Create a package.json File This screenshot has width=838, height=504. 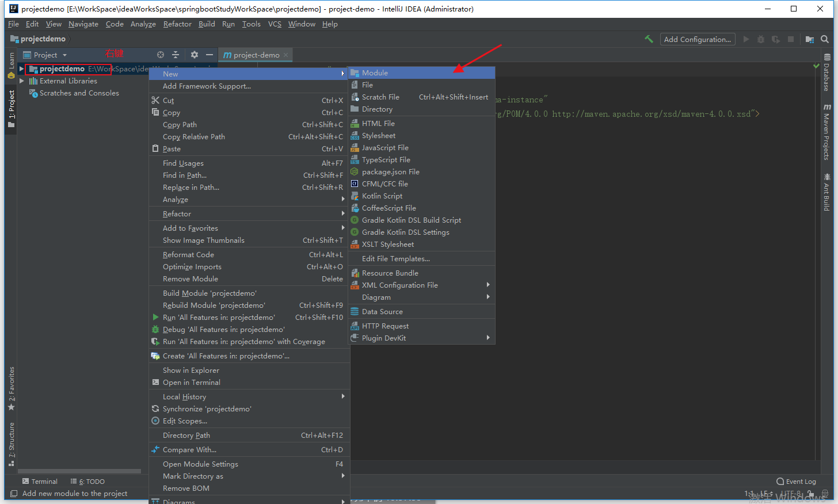click(422, 172)
